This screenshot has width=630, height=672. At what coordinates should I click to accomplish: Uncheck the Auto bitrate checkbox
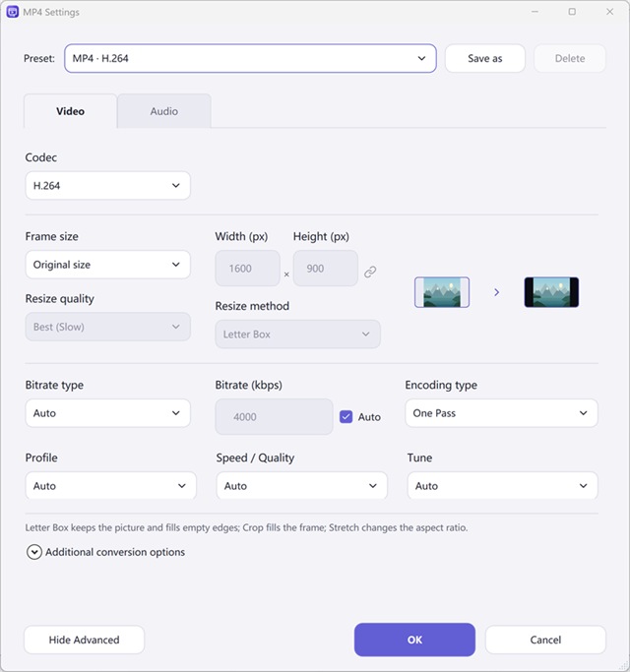coord(346,416)
